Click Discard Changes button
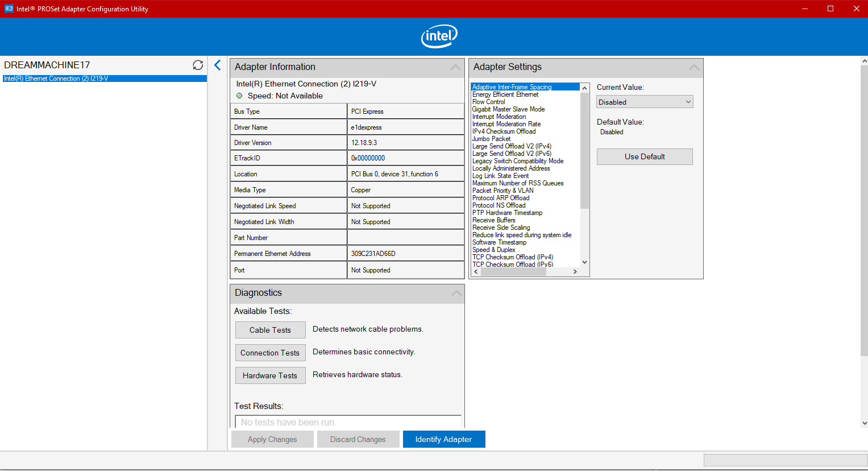This screenshot has height=471, width=868. click(x=358, y=439)
